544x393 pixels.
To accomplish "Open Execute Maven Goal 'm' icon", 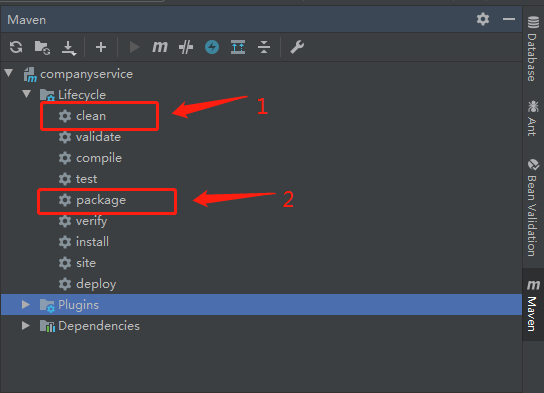I will (160, 47).
